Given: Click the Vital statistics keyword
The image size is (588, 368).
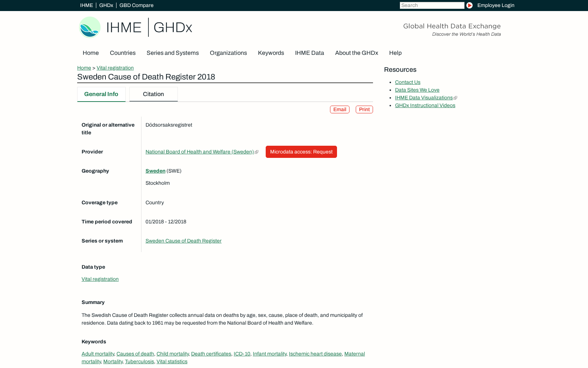Looking at the screenshot, I should (x=172, y=362).
